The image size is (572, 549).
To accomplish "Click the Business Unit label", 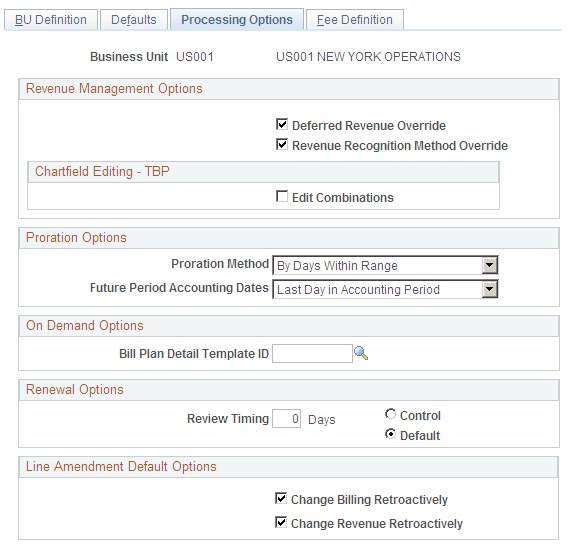I will tap(129, 57).
